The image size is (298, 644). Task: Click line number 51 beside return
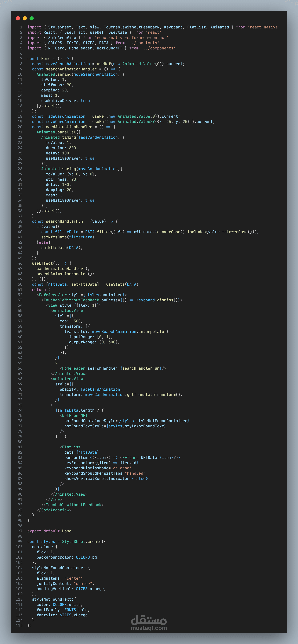coord(20,290)
